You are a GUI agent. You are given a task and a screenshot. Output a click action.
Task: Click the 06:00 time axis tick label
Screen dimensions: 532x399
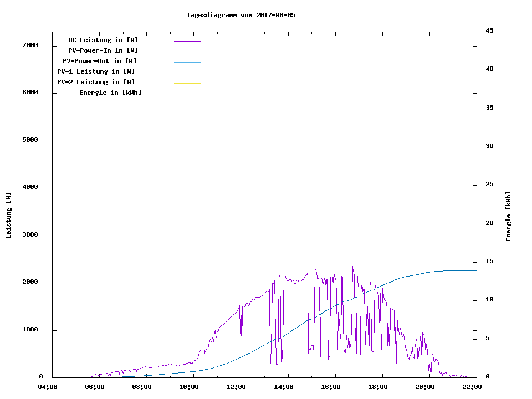click(x=95, y=387)
